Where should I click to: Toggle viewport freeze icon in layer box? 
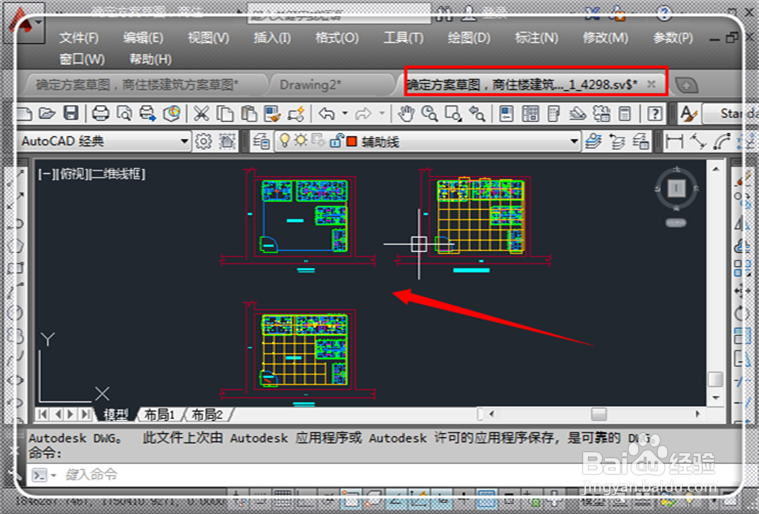(318, 141)
